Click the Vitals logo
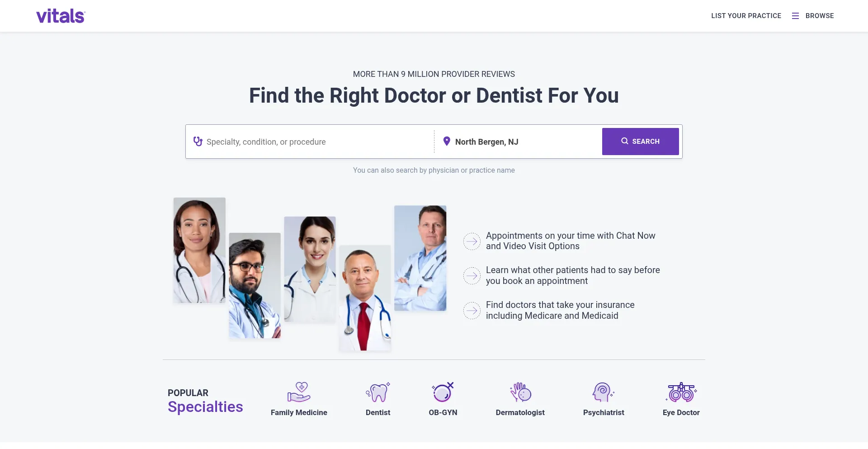The height and width of the screenshot is (449, 868). [x=61, y=16]
